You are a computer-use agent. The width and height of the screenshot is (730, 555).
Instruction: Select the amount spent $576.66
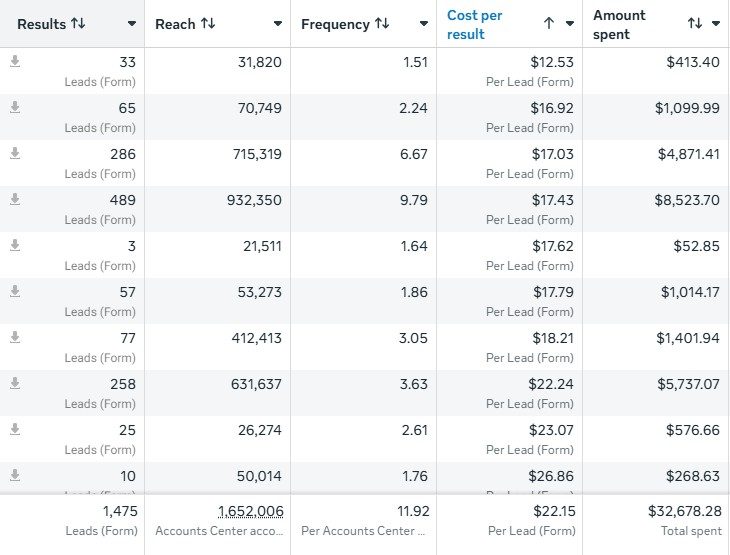pos(693,430)
